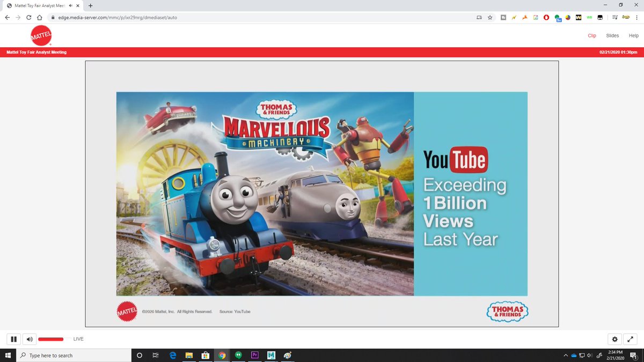Image resolution: width=644 pixels, height=362 pixels.
Task: Toggle fullscreen mode on the player
Action: [x=630, y=339]
